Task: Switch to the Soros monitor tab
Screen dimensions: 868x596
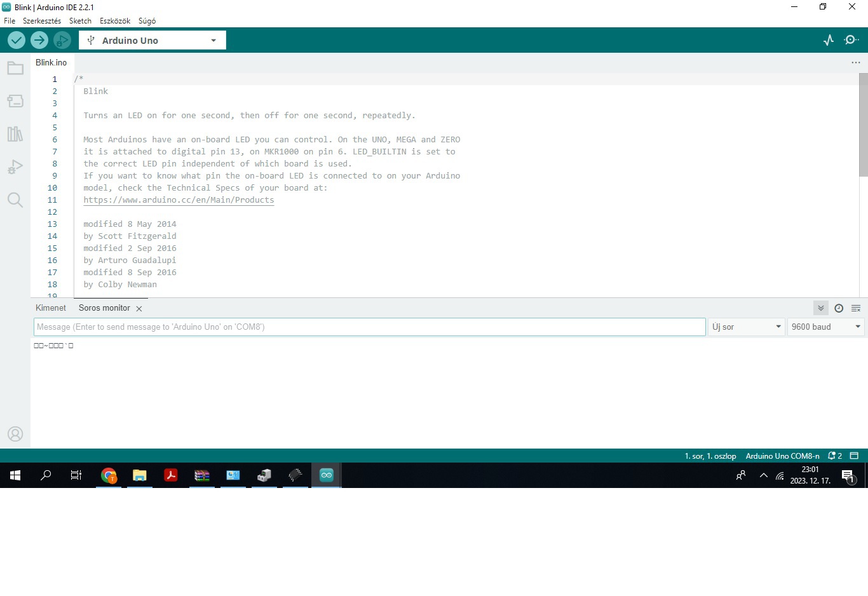Action: (x=104, y=308)
